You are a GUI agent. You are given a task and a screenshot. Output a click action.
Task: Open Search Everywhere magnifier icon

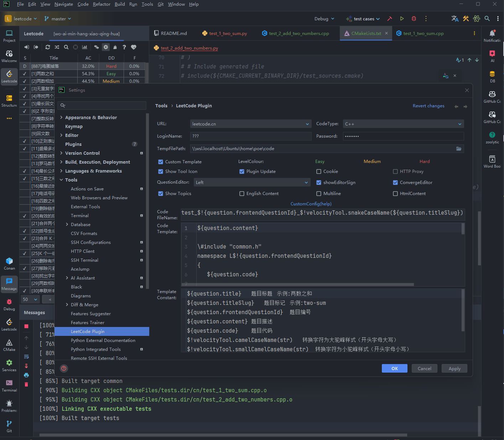[x=487, y=19]
